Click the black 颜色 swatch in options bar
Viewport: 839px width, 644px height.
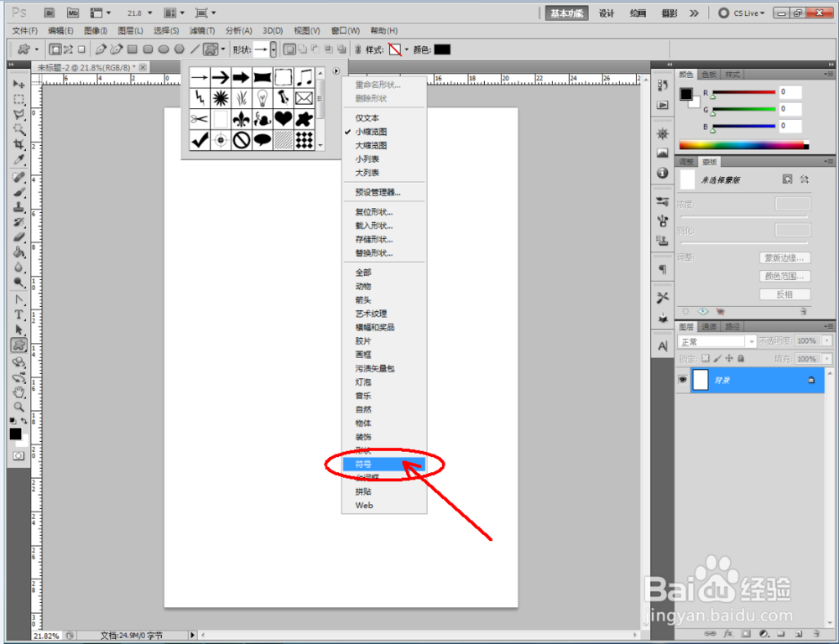coord(442,49)
